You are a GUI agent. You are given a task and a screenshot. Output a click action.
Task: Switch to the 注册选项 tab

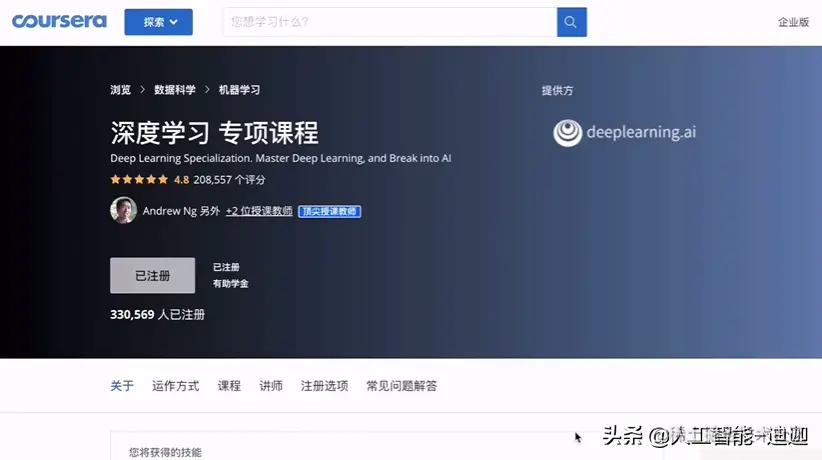(x=325, y=386)
